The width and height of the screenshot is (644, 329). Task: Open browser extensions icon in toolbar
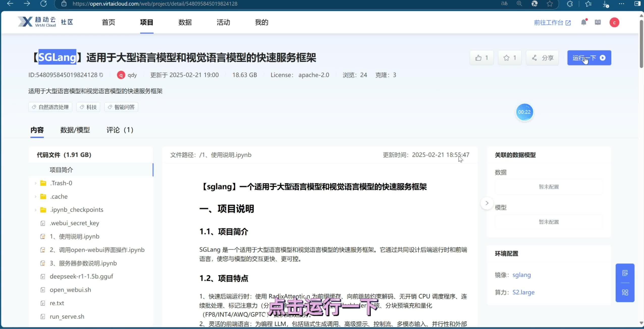click(x=570, y=4)
